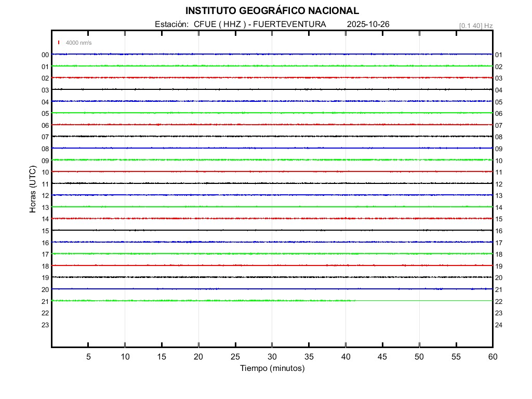Screen dimensions: 532x399
Task: Select the green trace for hour 21
Action: coord(208,300)
